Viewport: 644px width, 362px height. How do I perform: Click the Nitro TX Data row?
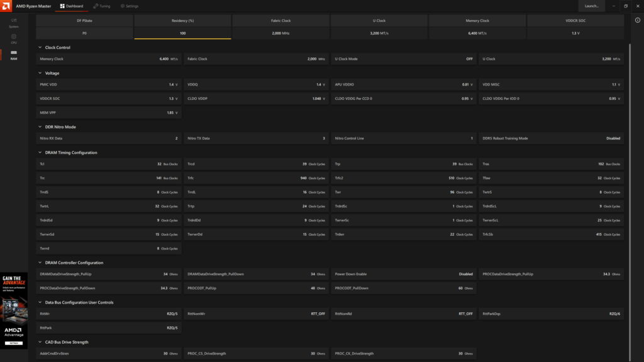click(x=256, y=138)
